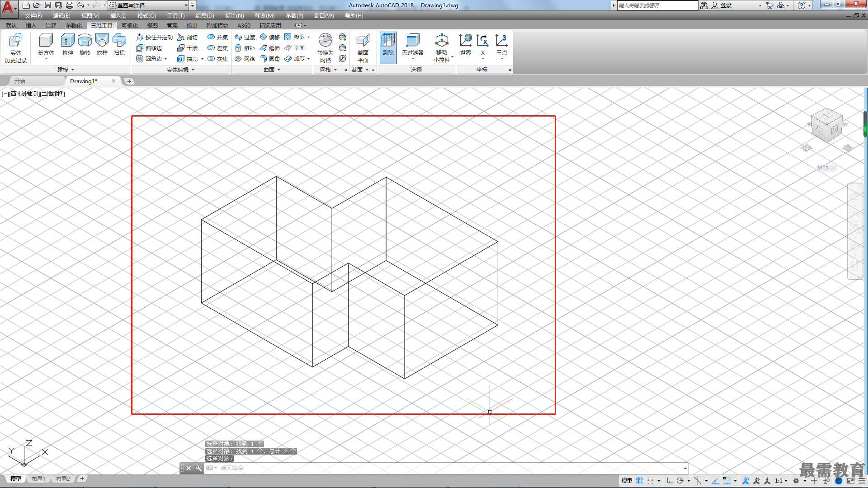
Task: Open the 文件(F) menu
Action: point(33,16)
